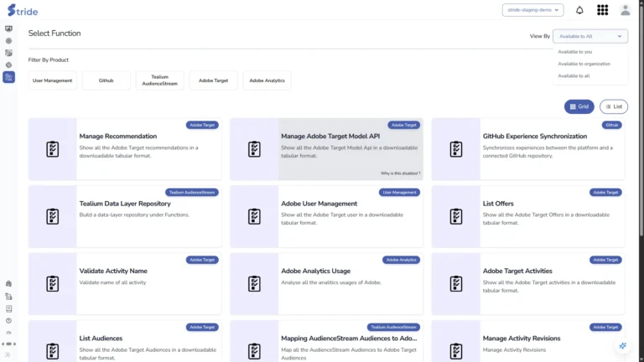Click the page vertical scrollbar
Viewport: 644px width, 362px height.
641,119
